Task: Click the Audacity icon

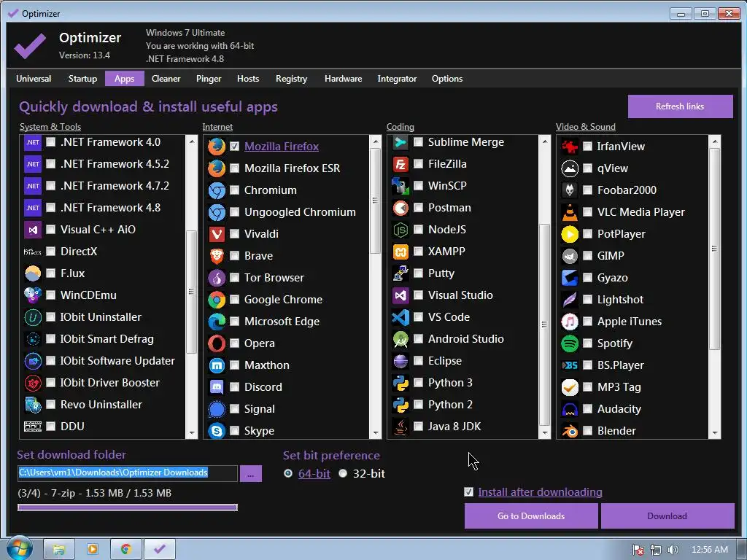Action: click(x=570, y=410)
